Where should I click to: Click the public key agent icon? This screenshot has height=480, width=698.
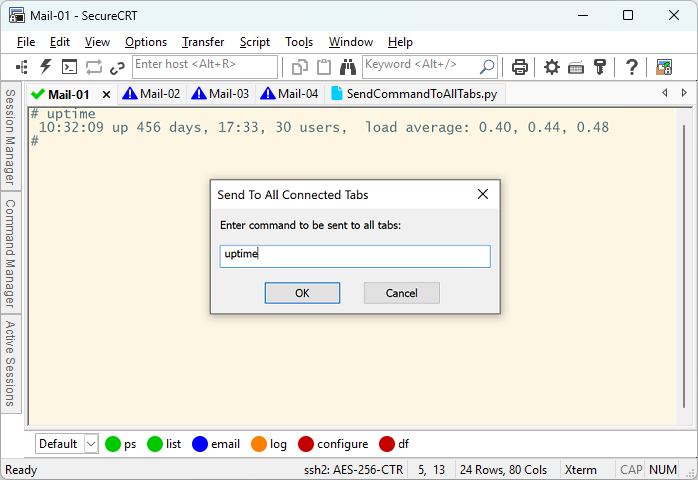[x=600, y=67]
